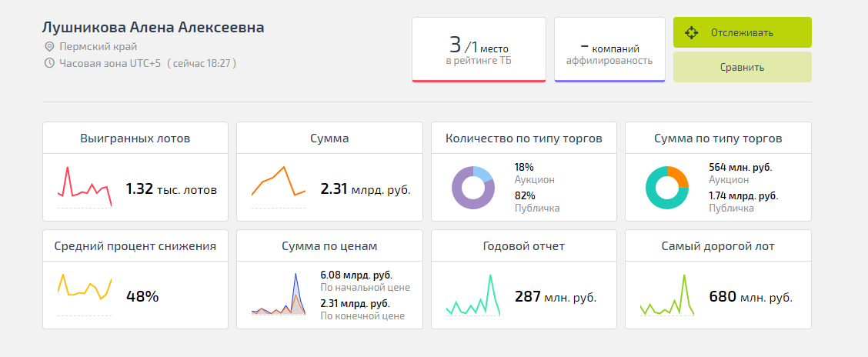The width and height of the screenshot is (868, 357).
Task: Click the purple donut chart for Количество по типу торгов
Action: pos(472,188)
